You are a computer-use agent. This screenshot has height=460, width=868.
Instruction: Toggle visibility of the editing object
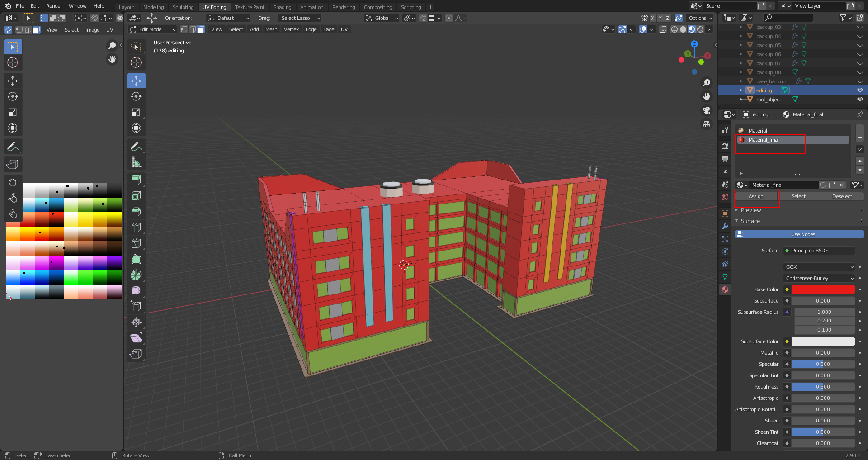[860, 90]
